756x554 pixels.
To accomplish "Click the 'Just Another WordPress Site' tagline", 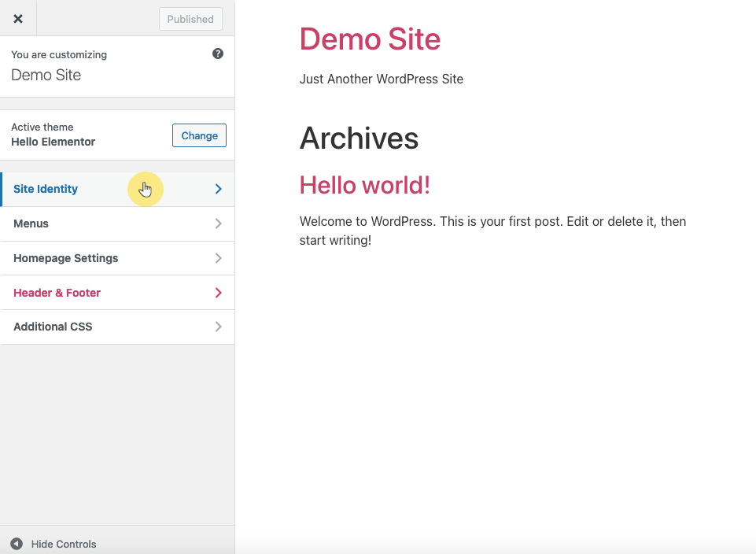I will point(382,79).
